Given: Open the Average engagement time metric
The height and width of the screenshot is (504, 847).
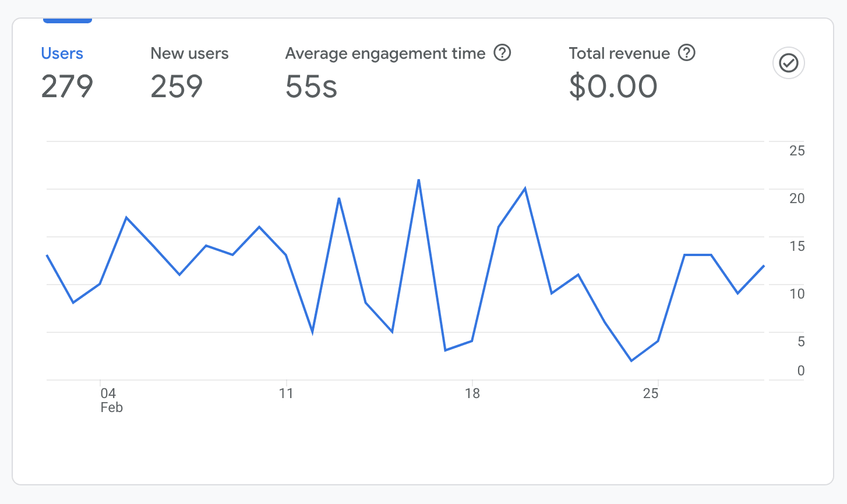Looking at the screenshot, I should click(x=385, y=54).
